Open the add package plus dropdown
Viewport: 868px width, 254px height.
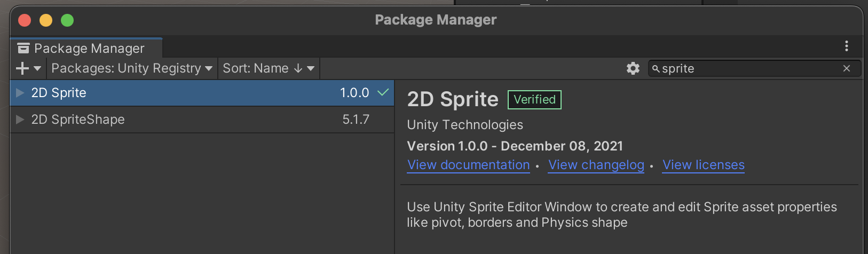[29, 68]
